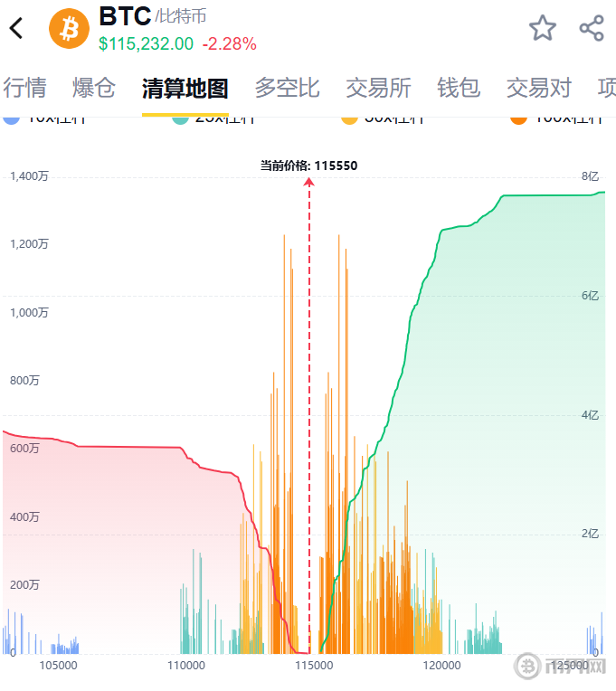
Task: Click the -2.28% price change value
Action: tap(229, 43)
